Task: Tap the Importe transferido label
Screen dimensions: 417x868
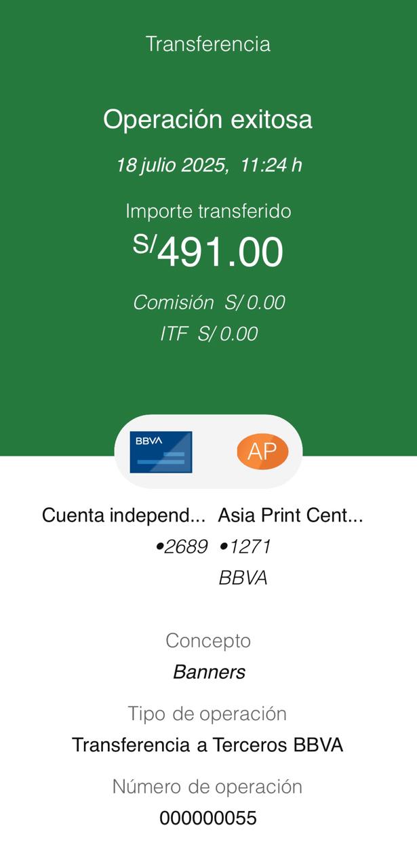Action: point(208,211)
